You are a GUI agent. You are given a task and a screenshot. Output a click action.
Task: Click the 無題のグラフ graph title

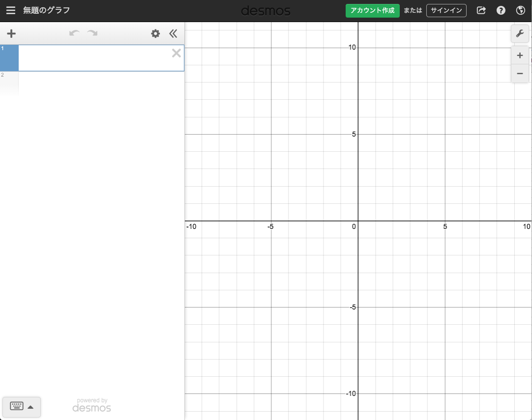click(x=47, y=10)
